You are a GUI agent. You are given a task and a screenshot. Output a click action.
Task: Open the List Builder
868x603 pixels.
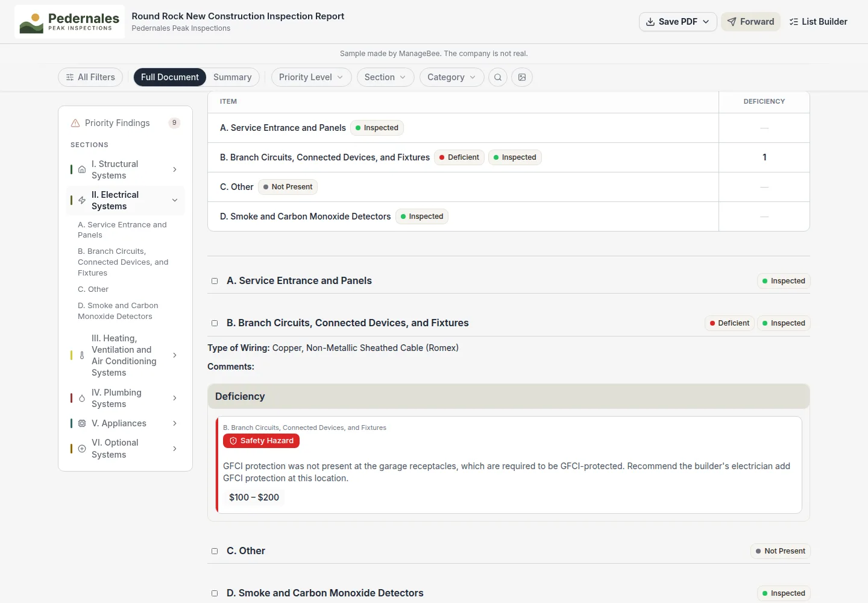tap(818, 22)
